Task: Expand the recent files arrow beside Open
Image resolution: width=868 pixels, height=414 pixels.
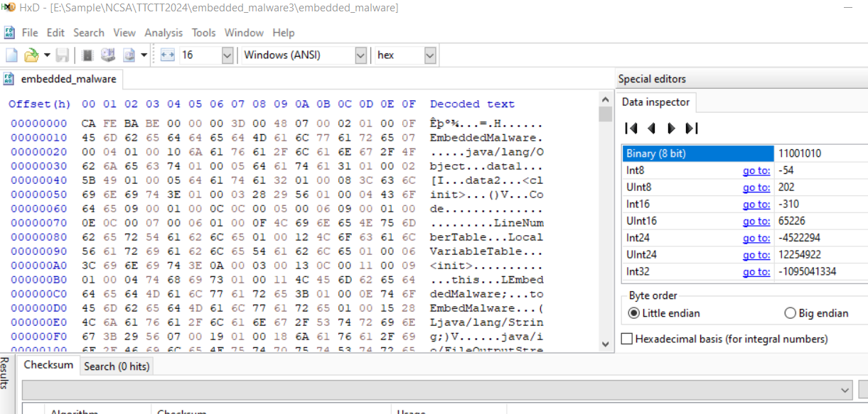Action: tap(47, 55)
